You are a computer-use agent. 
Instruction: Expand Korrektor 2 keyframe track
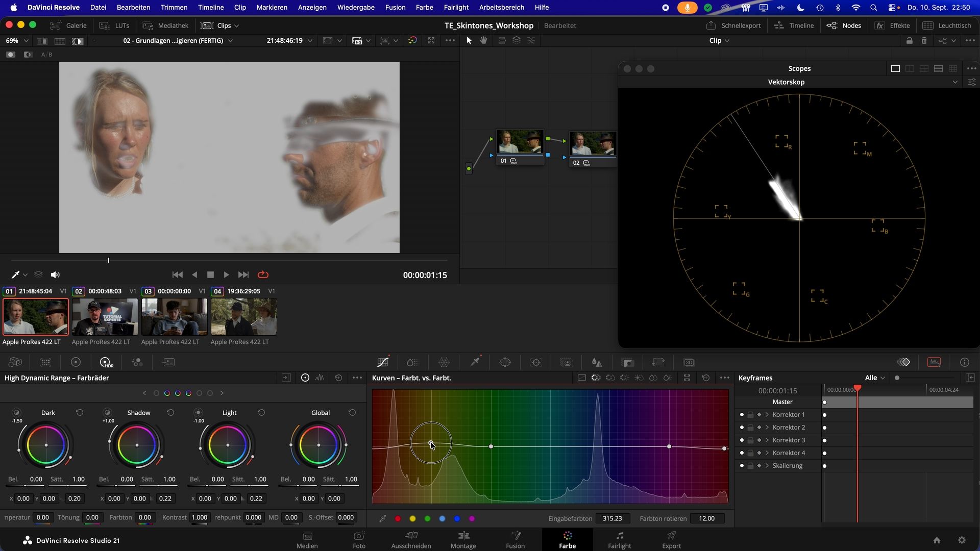pyautogui.click(x=767, y=428)
